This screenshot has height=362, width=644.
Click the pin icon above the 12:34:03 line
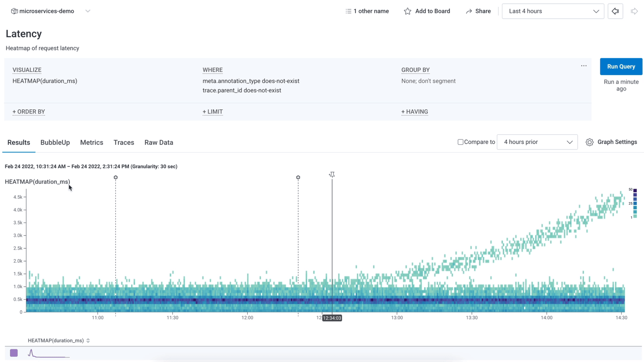[x=332, y=174]
